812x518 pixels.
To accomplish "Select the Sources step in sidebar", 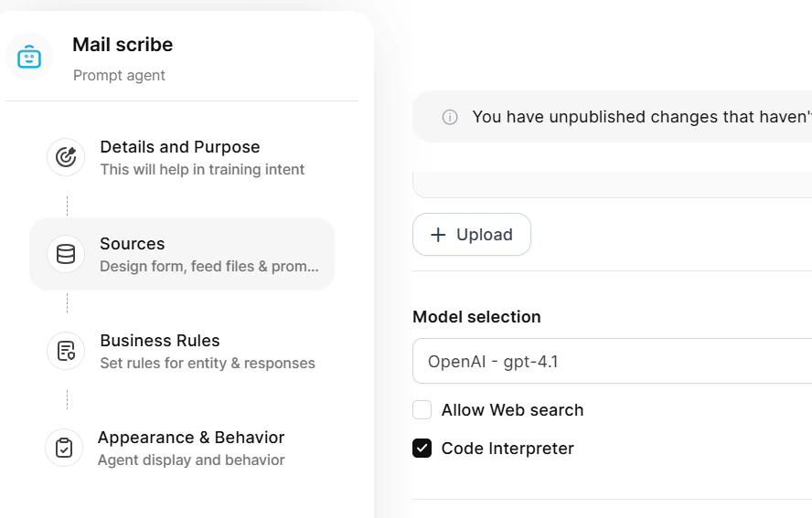I will coord(182,254).
